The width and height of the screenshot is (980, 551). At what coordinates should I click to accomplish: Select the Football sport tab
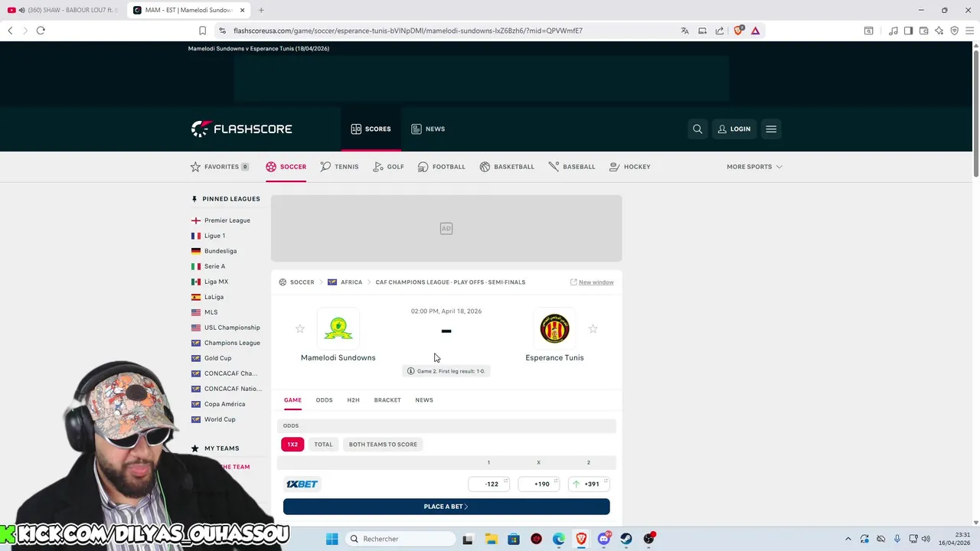click(441, 167)
